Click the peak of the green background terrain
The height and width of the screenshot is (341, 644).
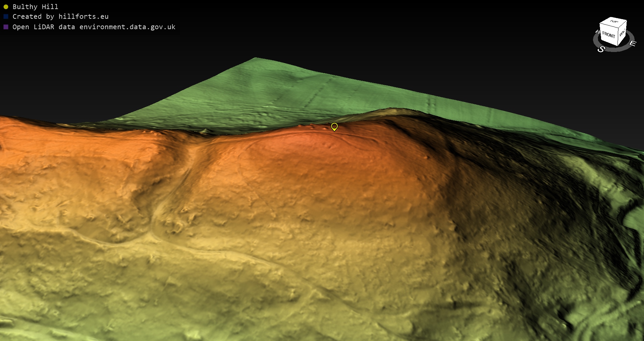[256, 59]
